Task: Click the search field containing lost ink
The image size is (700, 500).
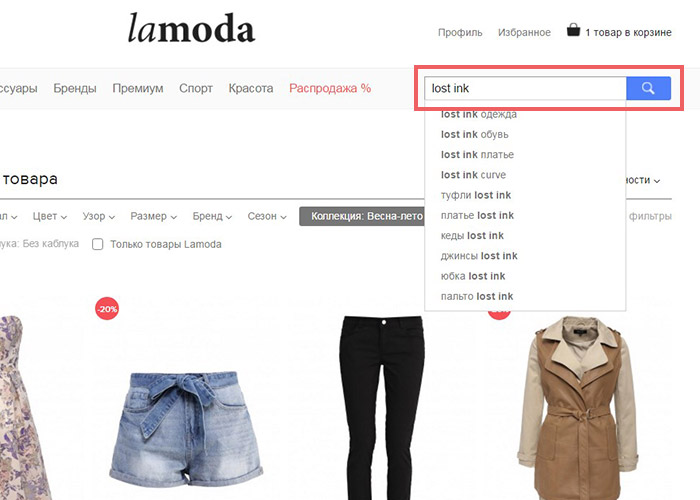Action: tap(525, 88)
